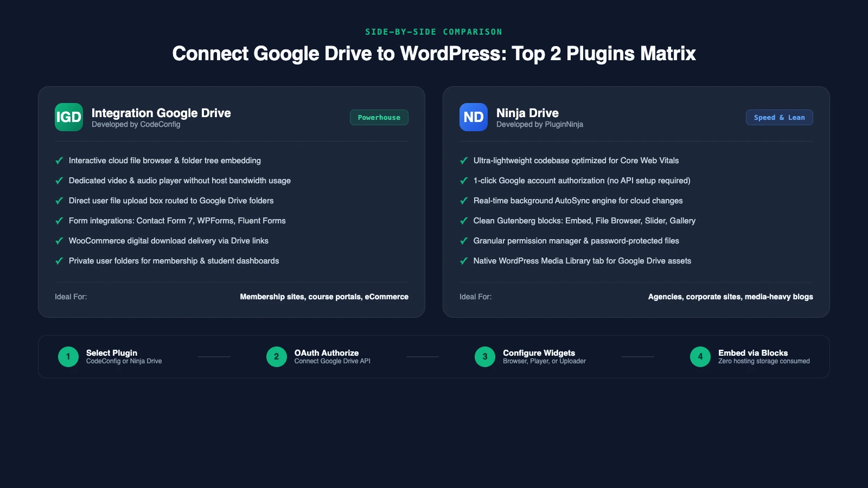868x488 pixels.
Task: Select step 4 circle for Embed via Blocks
Action: [x=700, y=357]
